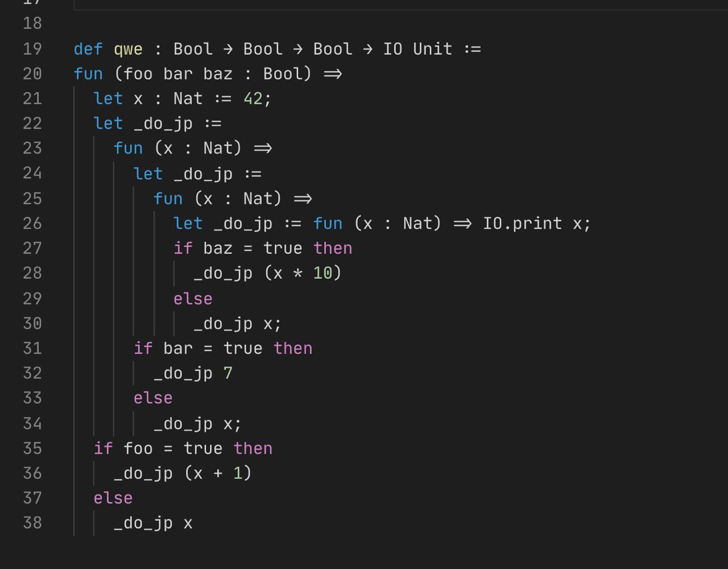The width and height of the screenshot is (728, 569).
Task: Click line number 22 in the gutter
Action: pyautogui.click(x=32, y=123)
